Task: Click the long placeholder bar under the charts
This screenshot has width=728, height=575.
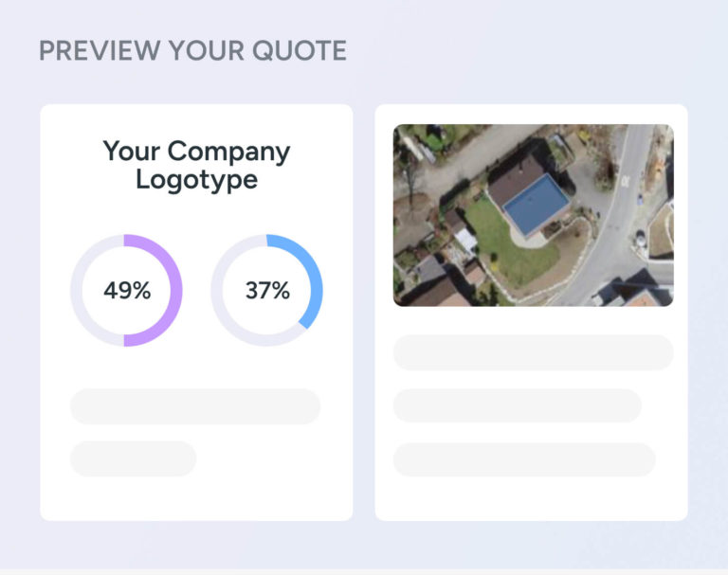Action: 195,406
